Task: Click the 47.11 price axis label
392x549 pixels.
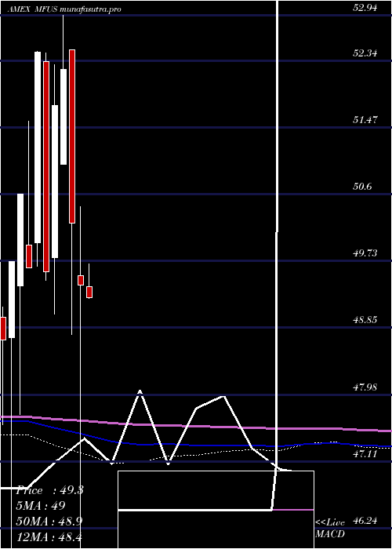Action: (365, 454)
